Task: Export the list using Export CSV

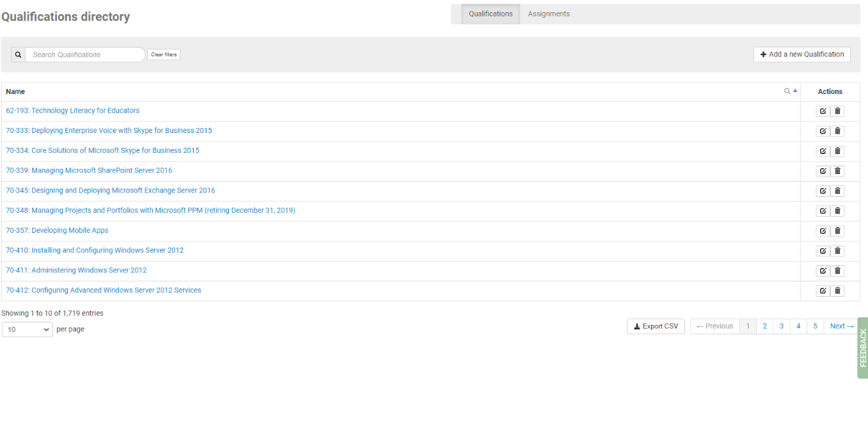Action: pyautogui.click(x=656, y=326)
